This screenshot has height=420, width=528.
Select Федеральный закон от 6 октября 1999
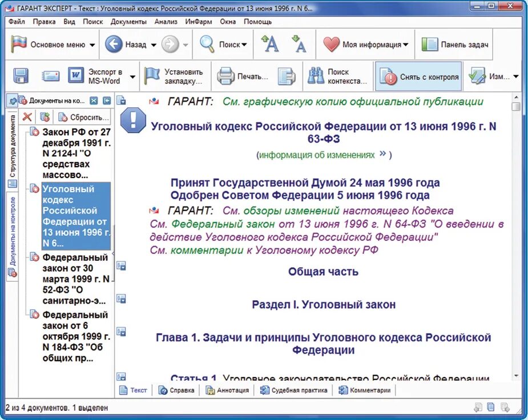76,337
